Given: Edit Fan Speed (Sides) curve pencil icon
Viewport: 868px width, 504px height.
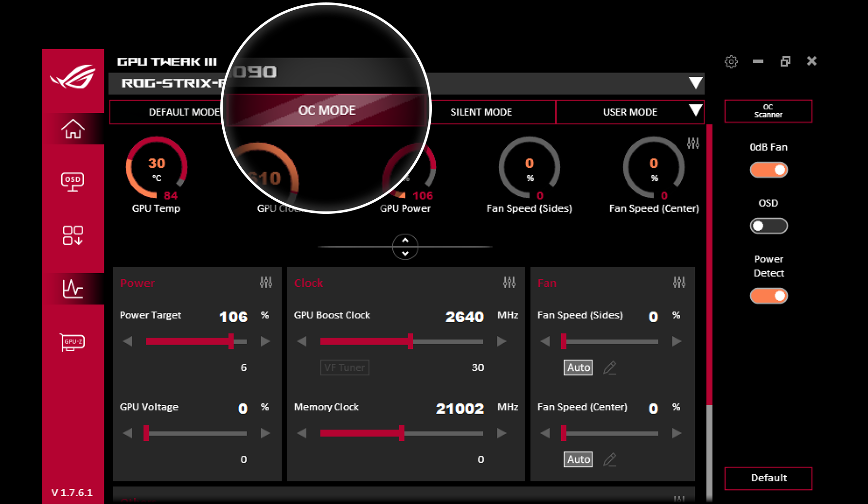Looking at the screenshot, I should coord(610,368).
